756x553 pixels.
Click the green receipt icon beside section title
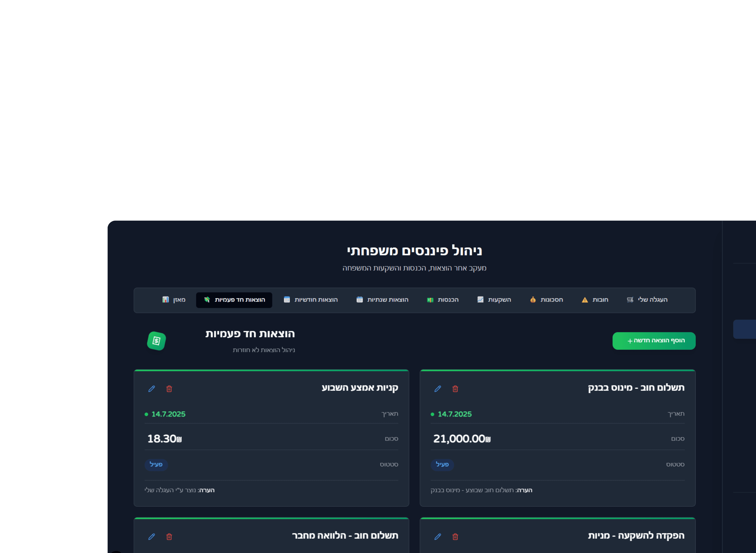[156, 341]
